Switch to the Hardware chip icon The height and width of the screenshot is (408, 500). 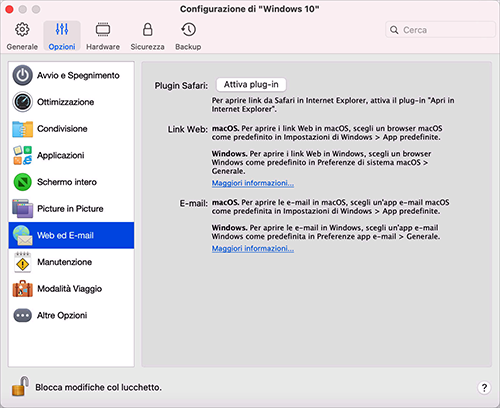(x=103, y=30)
